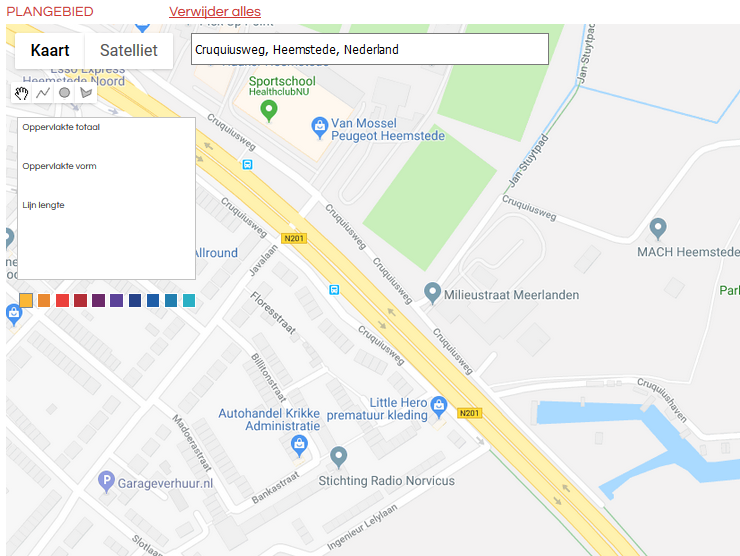Select the hand pan tool
This screenshot has height=556, width=740.
tap(21, 93)
